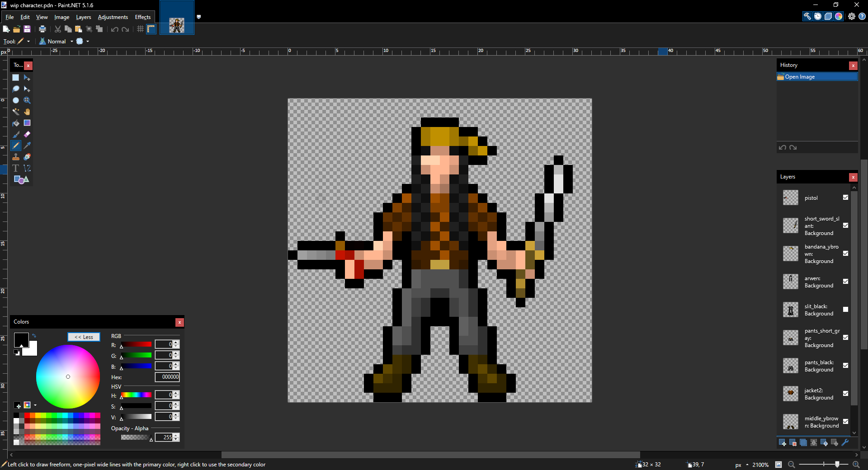Open the Normal blend mode dropdown
The width and height of the screenshot is (868, 470).
(71, 41)
